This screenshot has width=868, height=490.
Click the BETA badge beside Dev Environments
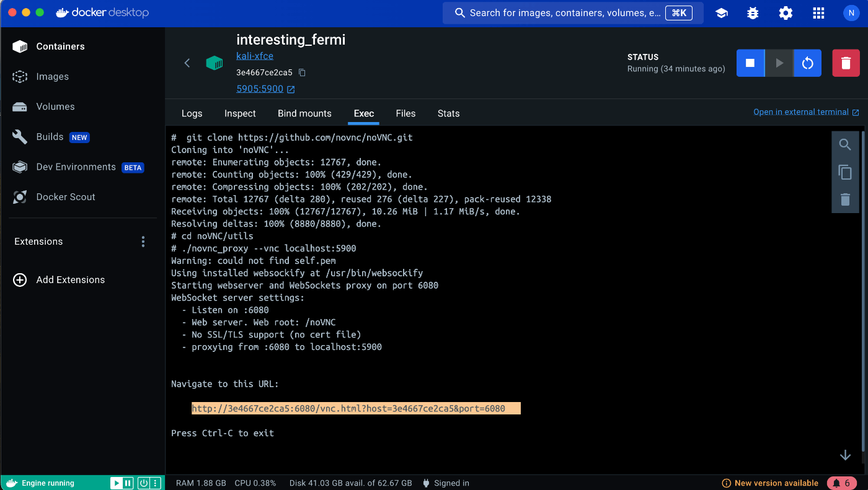pos(133,168)
